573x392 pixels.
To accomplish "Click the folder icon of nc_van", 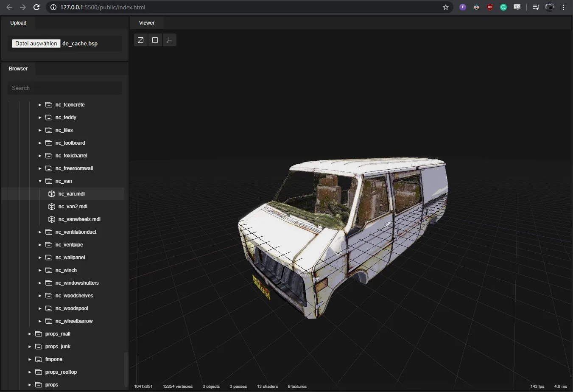I will point(49,181).
